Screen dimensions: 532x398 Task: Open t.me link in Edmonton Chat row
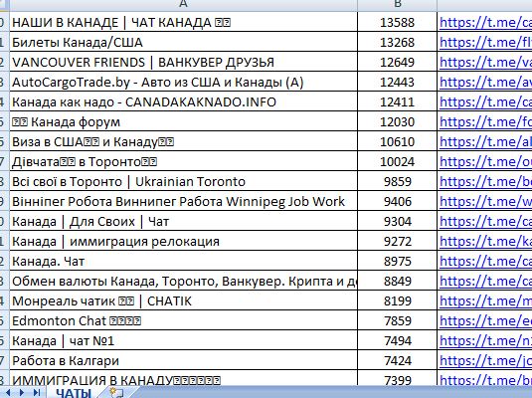485,320
